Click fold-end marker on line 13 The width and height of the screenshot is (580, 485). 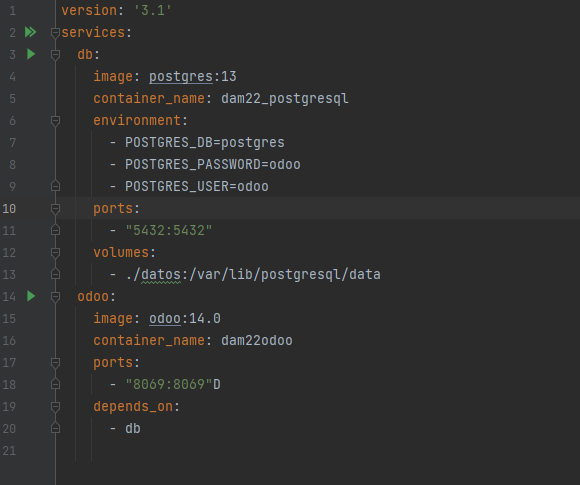pos(55,274)
